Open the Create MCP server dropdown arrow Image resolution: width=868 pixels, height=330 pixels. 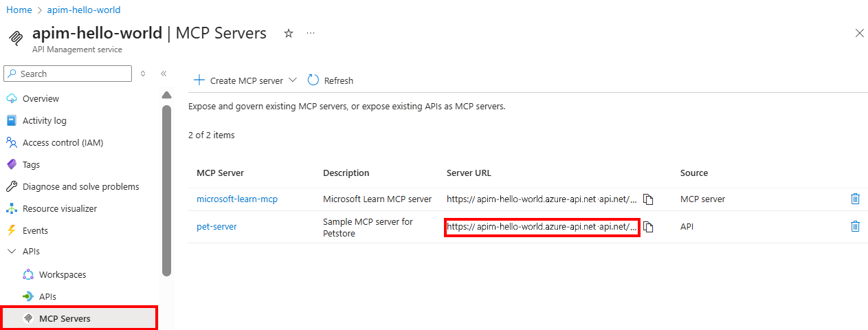point(293,80)
